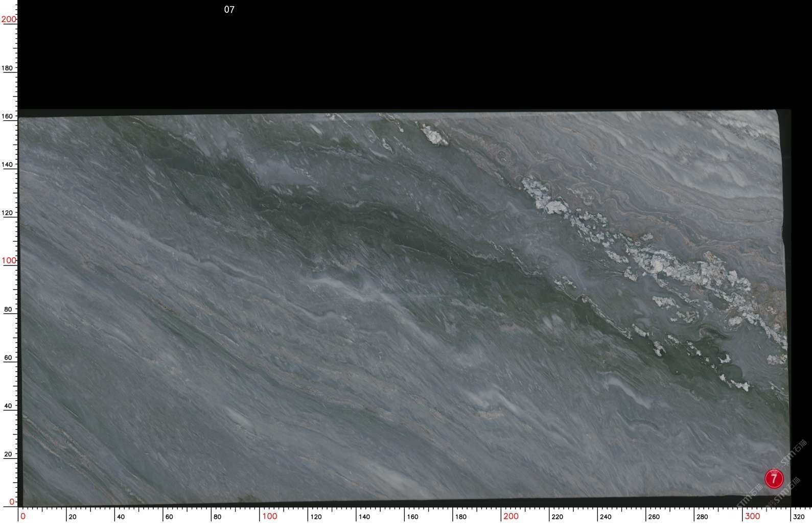Image resolution: width=812 pixels, height=525 pixels.
Task: Click the 160 mark on horizontal ruler
Action: coord(412,517)
